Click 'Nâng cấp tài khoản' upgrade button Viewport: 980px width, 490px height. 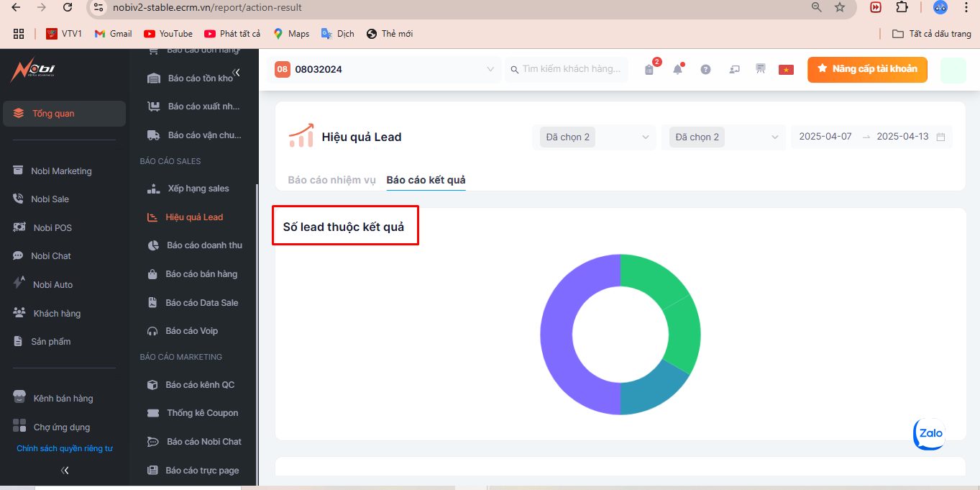pyautogui.click(x=867, y=69)
